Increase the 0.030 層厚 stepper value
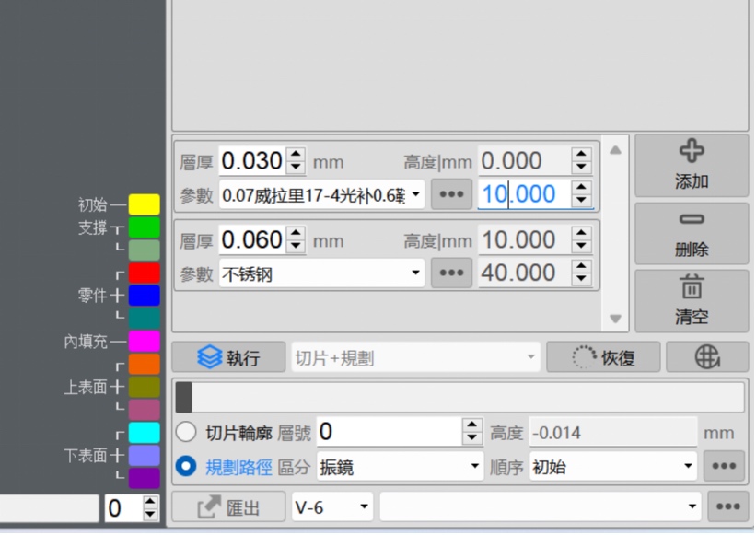 click(296, 156)
